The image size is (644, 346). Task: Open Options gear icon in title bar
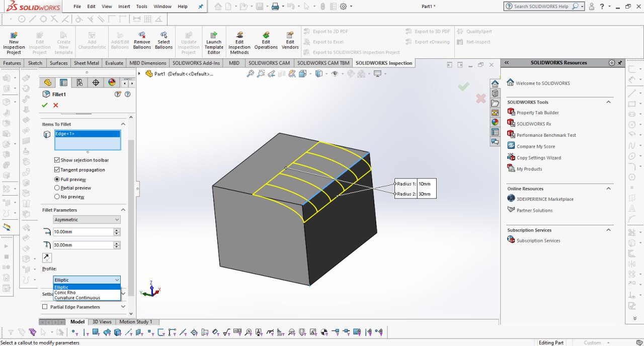(344, 7)
